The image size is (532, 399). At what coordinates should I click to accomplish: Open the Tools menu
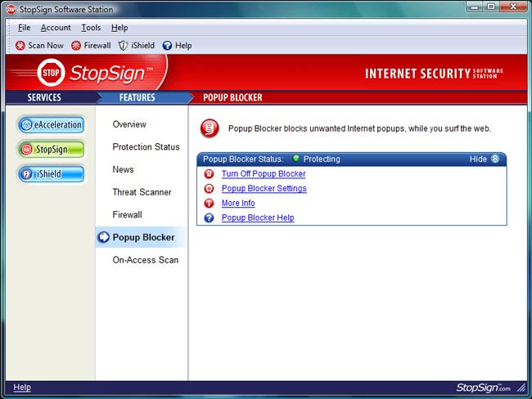pyautogui.click(x=91, y=28)
